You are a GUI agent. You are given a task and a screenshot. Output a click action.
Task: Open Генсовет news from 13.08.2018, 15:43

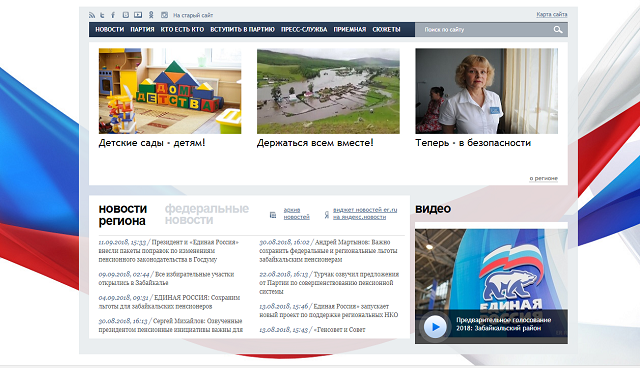tap(312, 330)
